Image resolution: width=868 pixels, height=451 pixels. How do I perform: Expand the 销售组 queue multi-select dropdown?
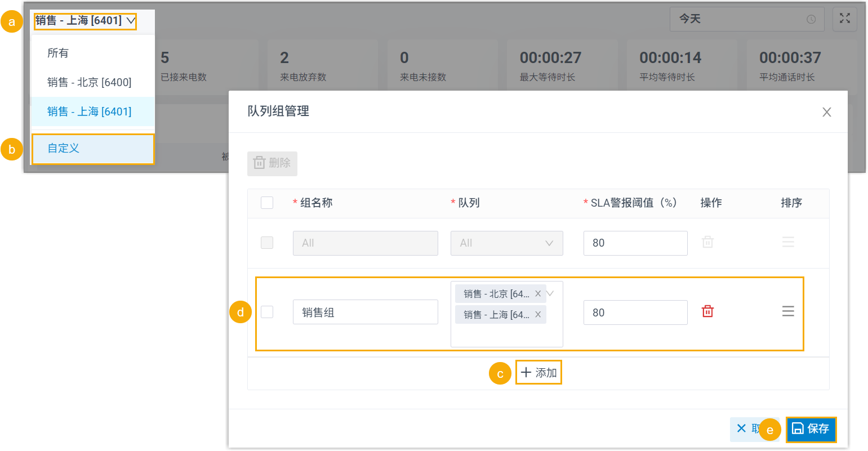[x=550, y=294]
